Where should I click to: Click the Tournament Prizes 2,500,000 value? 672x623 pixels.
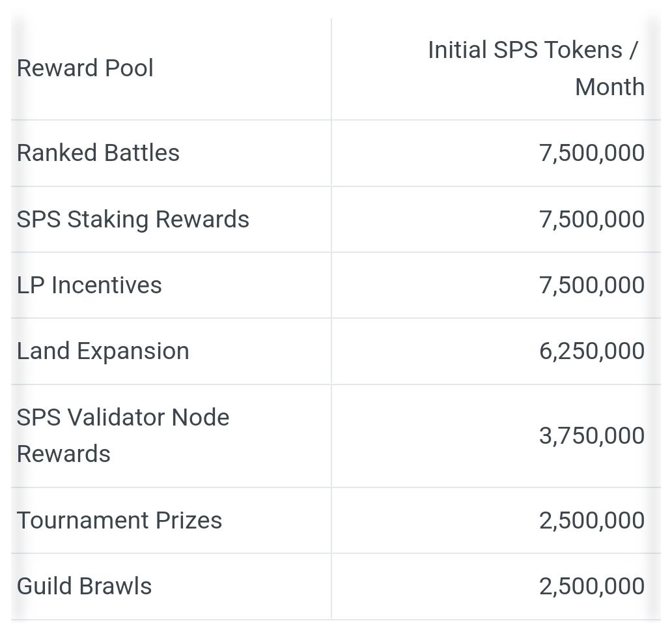592,521
